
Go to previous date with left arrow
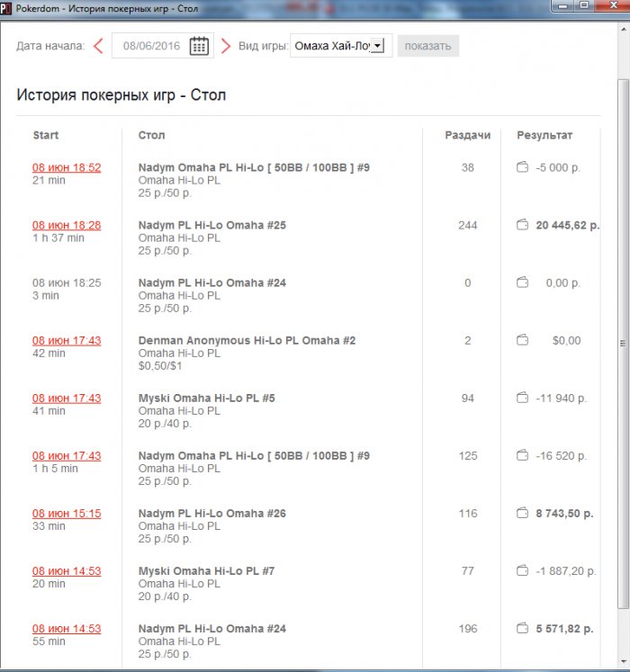[98, 46]
